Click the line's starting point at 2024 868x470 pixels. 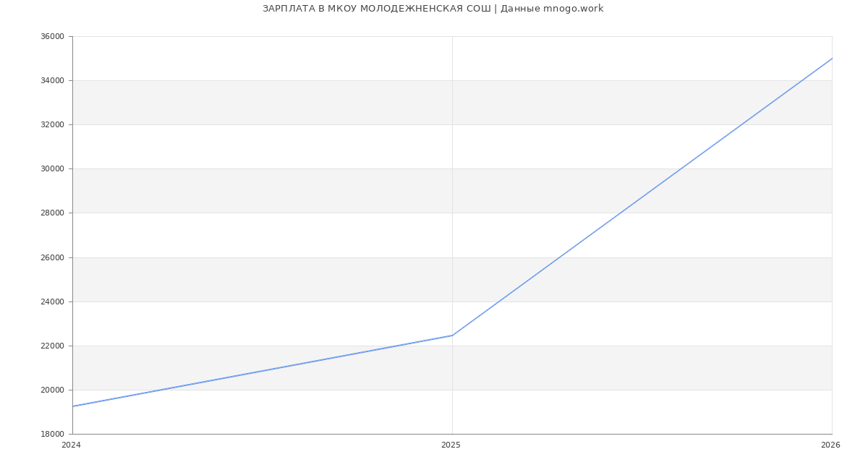(73, 406)
